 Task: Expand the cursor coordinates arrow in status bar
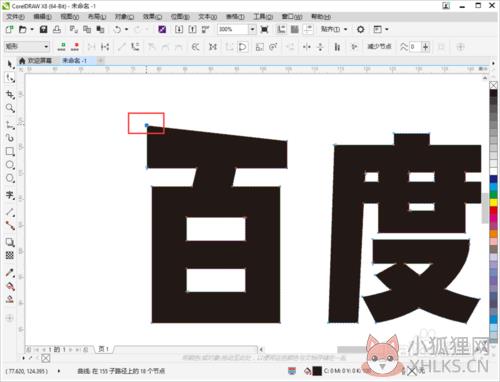coord(59,371)
